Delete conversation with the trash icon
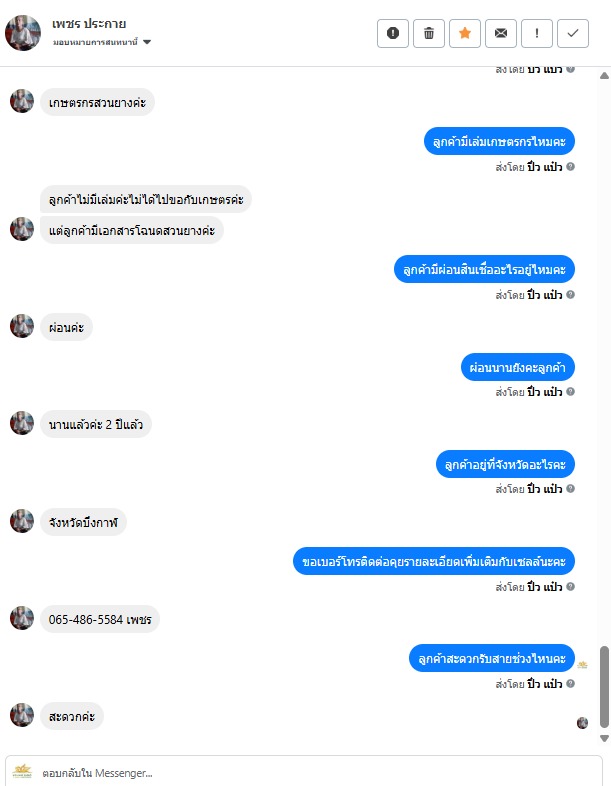Image resolution: width=611 pixels, height=786 pixels. click(429, 33)
